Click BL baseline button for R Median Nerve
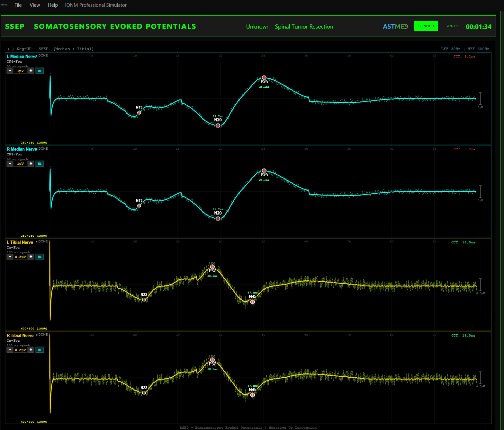Screen dimensions: 504x430 pyautogui.click(x=40, y=163)
